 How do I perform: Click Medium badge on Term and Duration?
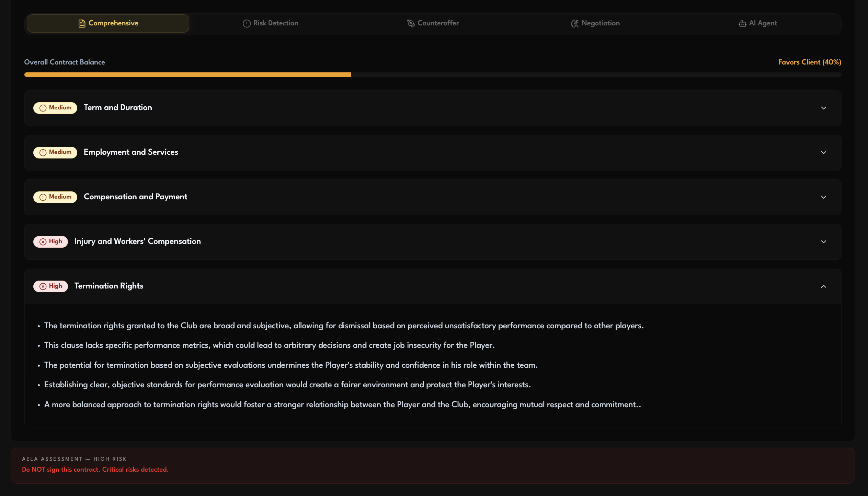(55, 108)
